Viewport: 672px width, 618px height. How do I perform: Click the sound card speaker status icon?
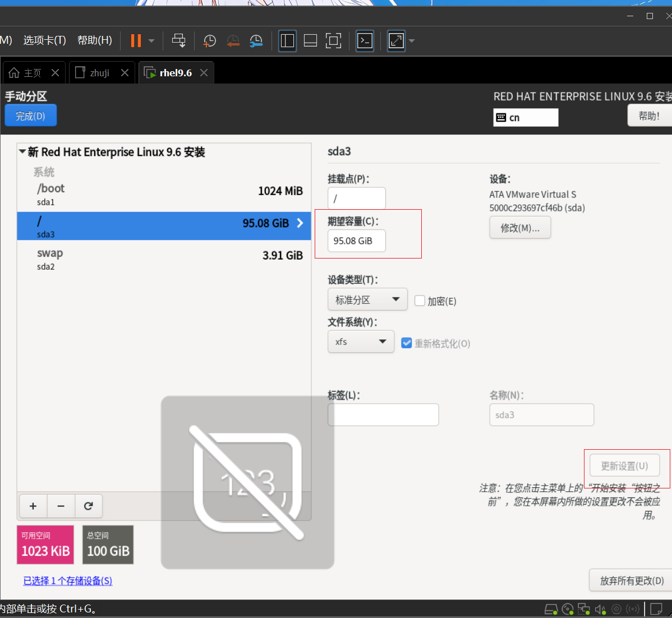600,609
